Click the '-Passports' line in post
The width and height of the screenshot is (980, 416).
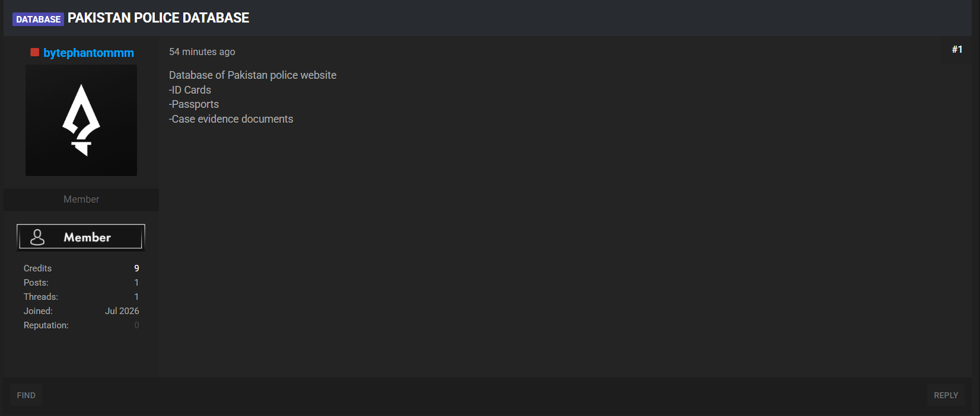coord(194,104)
